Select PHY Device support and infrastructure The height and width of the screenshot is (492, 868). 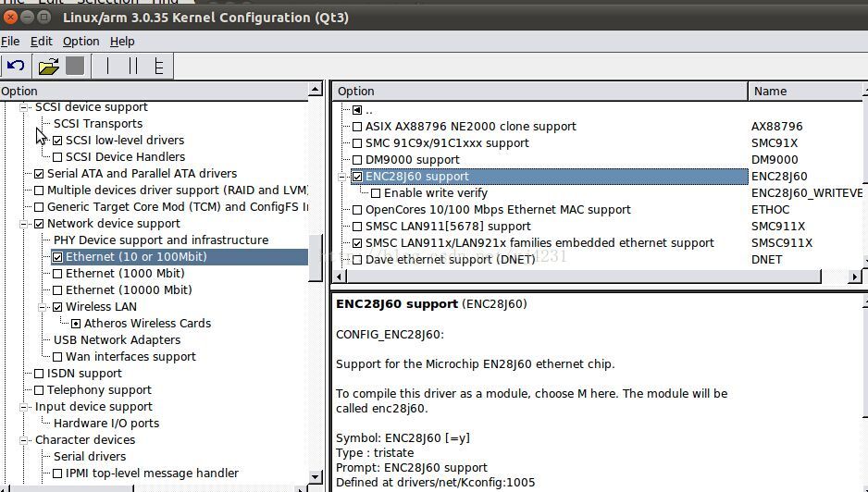coord(161,240)
